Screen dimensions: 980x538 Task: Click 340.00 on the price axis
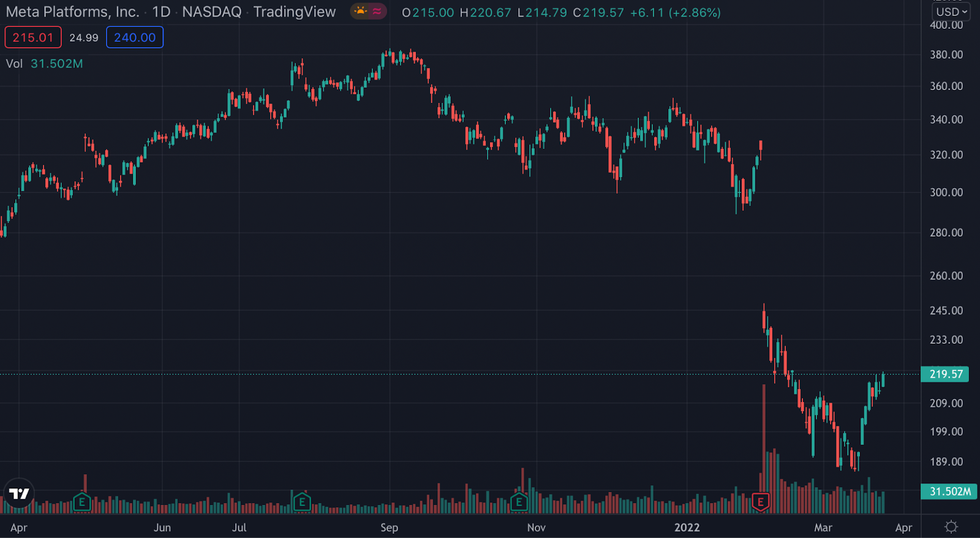(946, 119)
